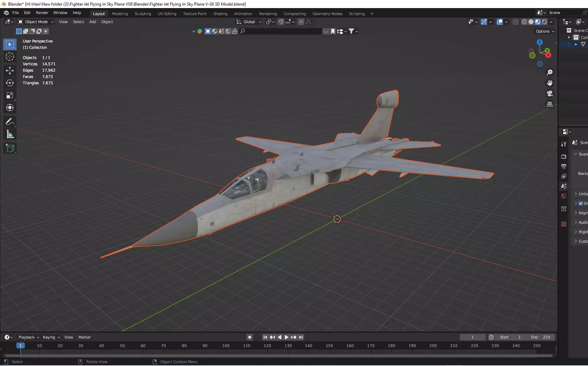The image size is (588, 366).
Task: Switch to Wireframe viewport shading
Action: tap(524, 22)
